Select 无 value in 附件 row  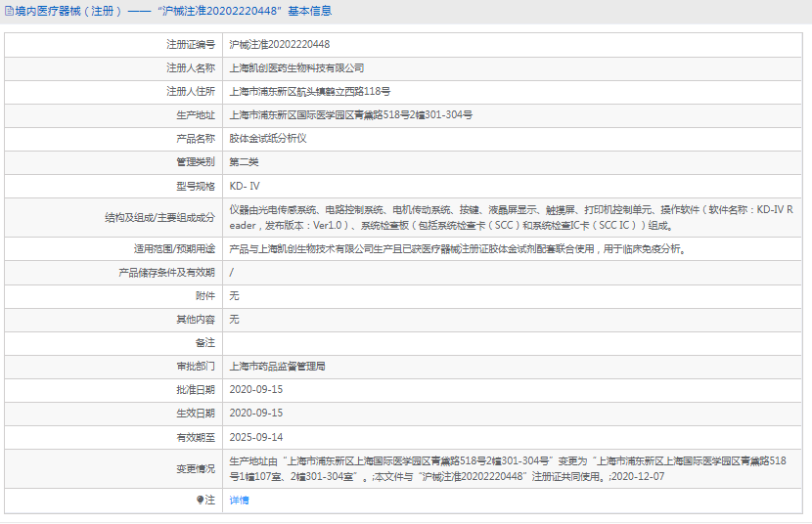tap(234, 296)
